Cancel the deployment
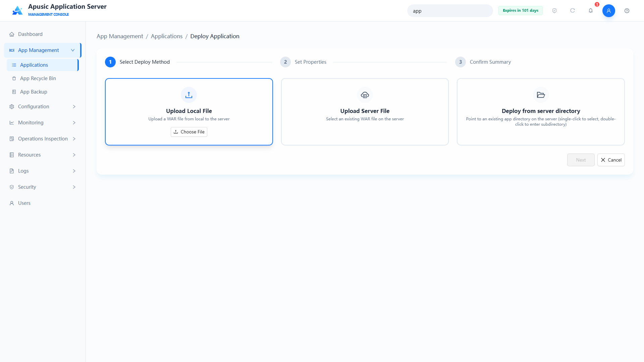 [611, 160]
